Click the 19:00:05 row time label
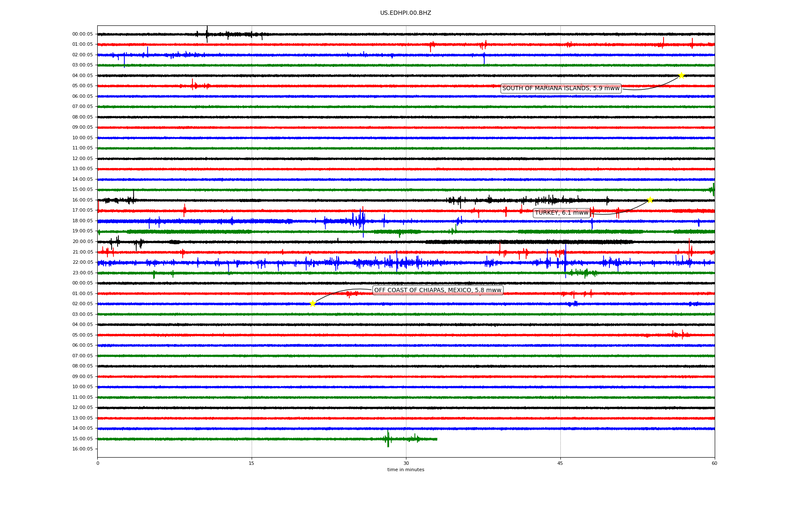Viewport: 812px width, 508px height. [x=82, y=231]
